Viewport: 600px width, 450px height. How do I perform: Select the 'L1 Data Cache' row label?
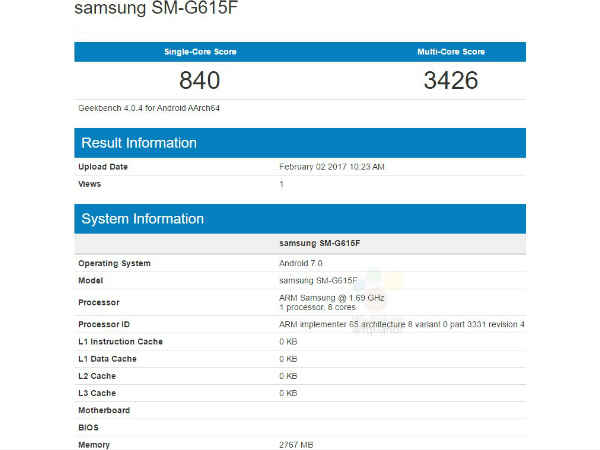point(107,359)
